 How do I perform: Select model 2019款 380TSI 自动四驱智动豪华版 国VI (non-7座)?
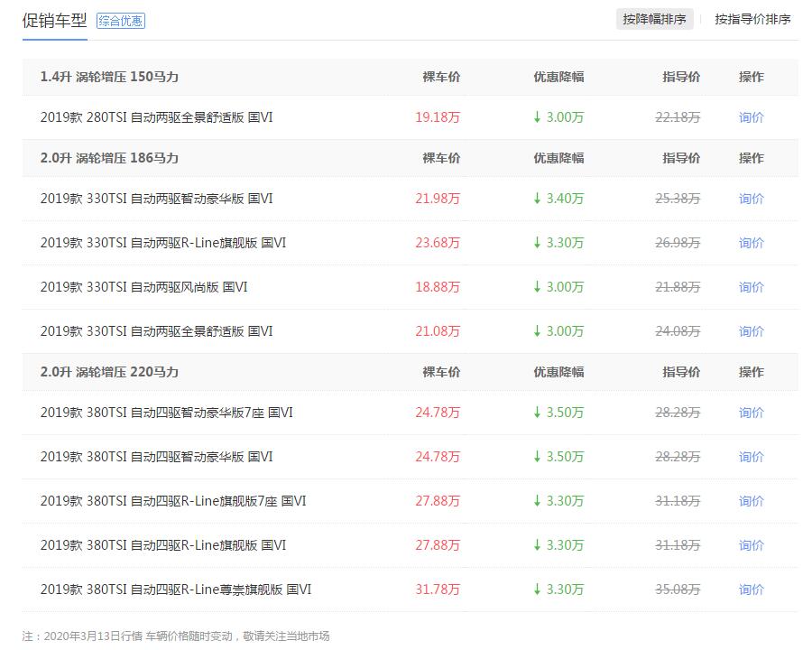point(156,457)
